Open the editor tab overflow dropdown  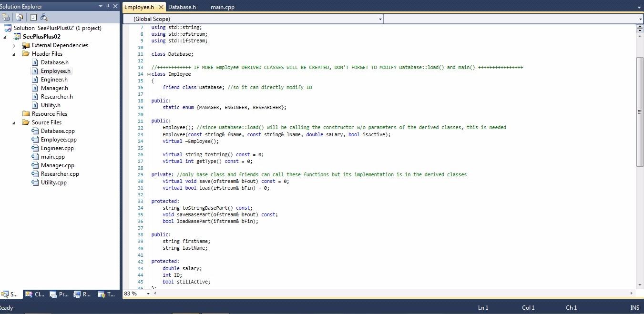[x=640, y=8]
